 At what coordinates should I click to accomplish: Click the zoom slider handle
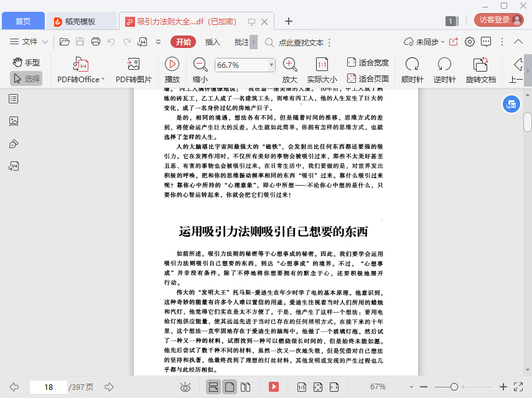tap(454, 387)
